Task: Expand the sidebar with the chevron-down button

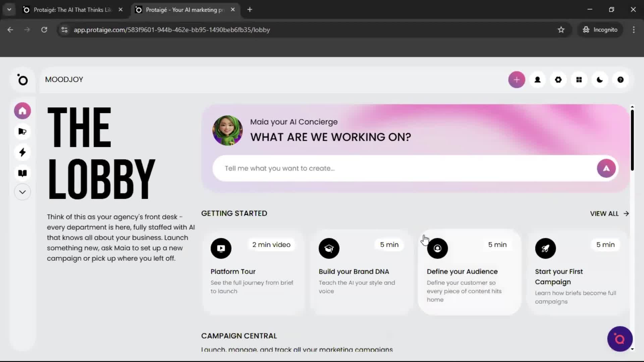Action: click(x=22, y=192)
